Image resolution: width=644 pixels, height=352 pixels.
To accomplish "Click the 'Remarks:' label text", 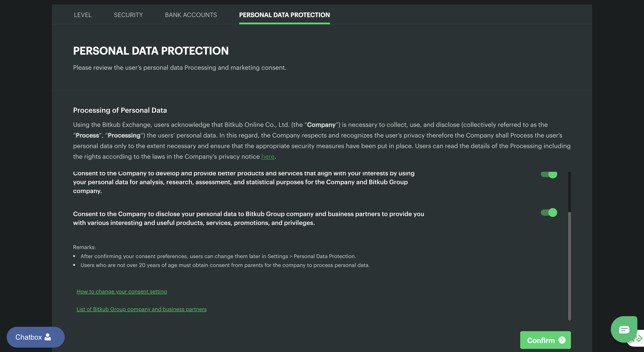I will coord(84,247).
